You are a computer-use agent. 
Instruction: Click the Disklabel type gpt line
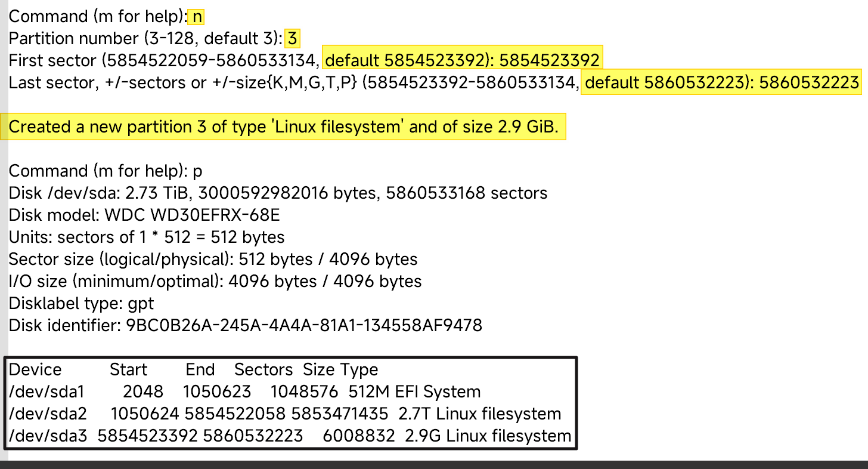pyautogui.click(x=81, y=304)
